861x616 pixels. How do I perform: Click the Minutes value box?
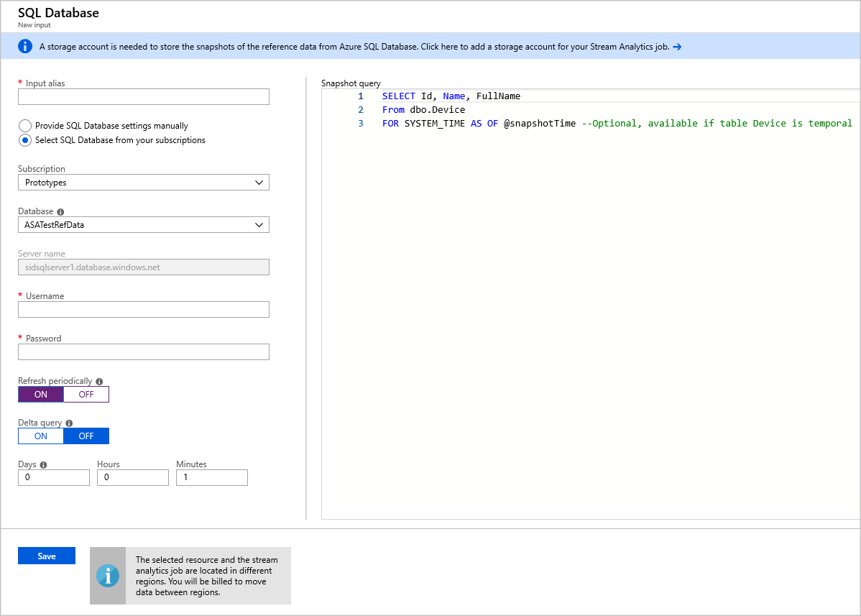(x=211, y=477)
